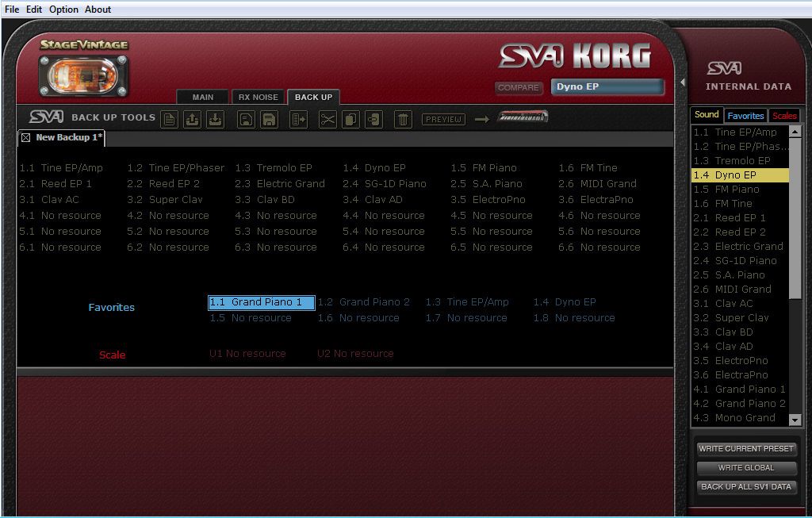
Task: Open the Scales tab in Internal Data
Action: (x=784, y=114)
